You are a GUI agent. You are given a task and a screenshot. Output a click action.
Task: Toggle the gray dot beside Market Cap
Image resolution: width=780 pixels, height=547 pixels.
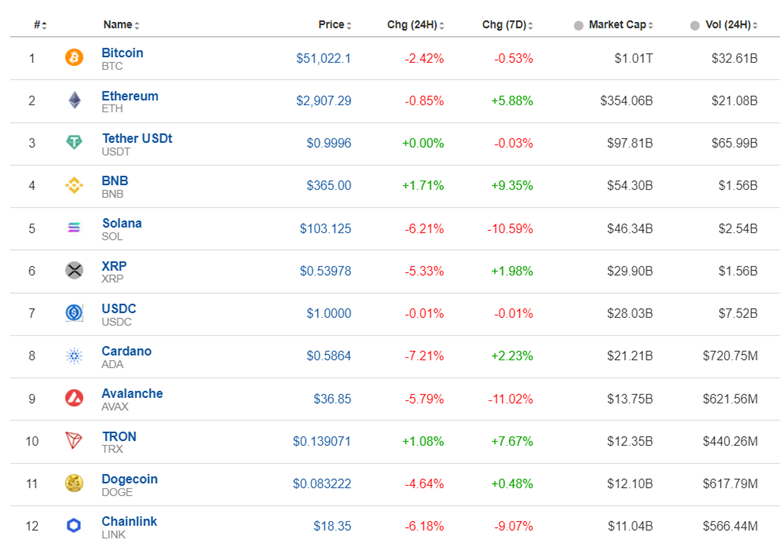click(x=578, y=25)
